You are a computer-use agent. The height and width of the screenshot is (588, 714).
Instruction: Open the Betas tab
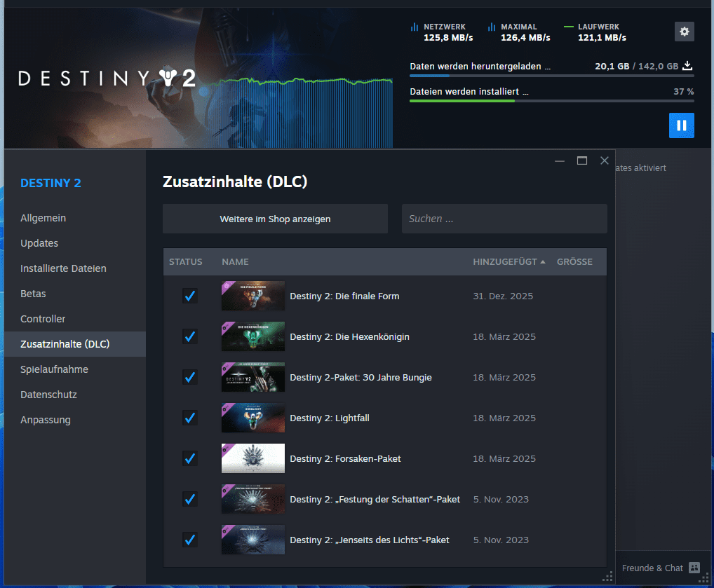(75, 294)
